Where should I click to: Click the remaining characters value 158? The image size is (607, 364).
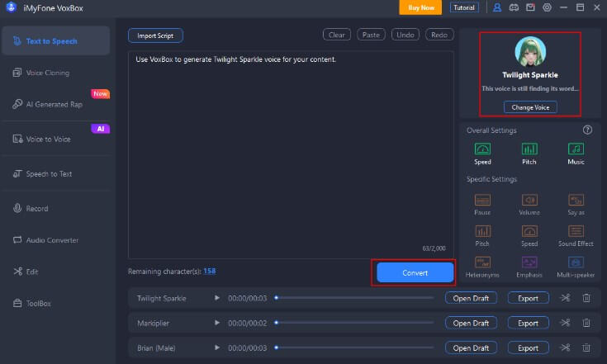[x=210, y=272]
